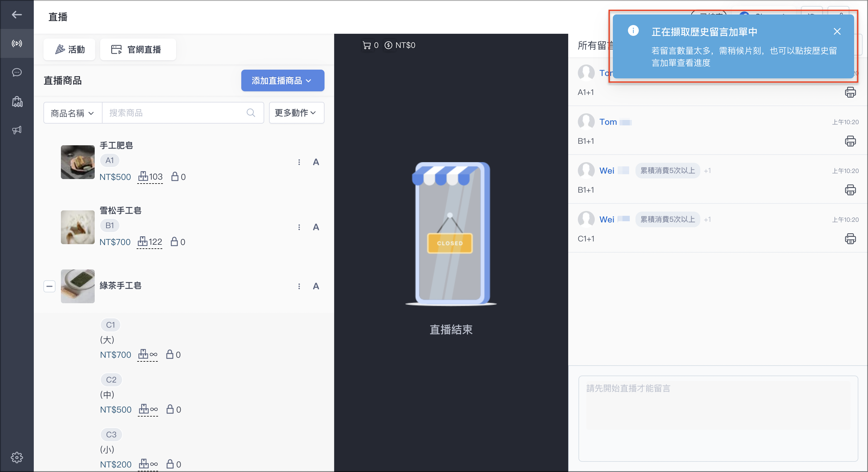Click the search magnifier icon
The image size is (868, 472).
coord(251,113)
